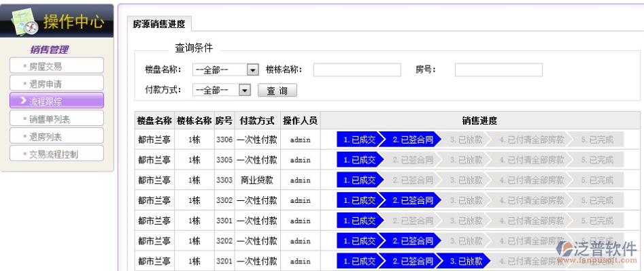Open the 交易流程控制 menu item
This screenshot has width=644, height=271.
[x=56, y=154]
